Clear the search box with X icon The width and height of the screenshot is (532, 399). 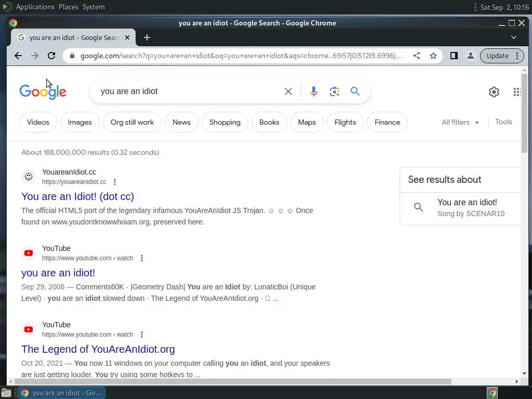(288, 91)
